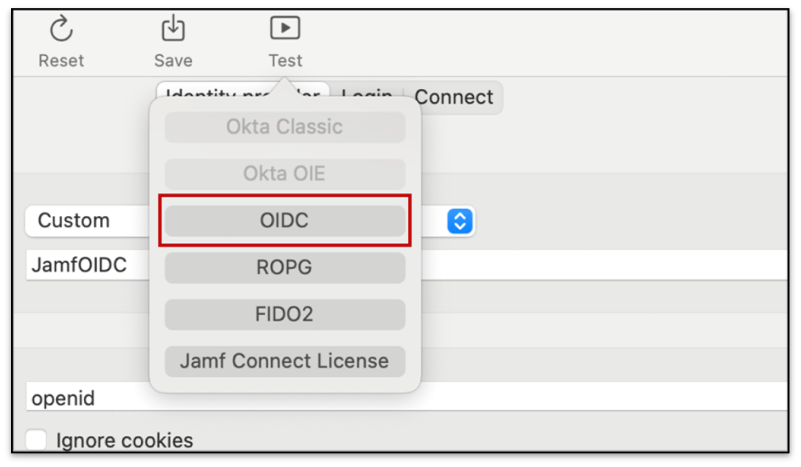Open the Custom identity provider dropdown
This screenshot has width=801, height=467.
(90, 221)
